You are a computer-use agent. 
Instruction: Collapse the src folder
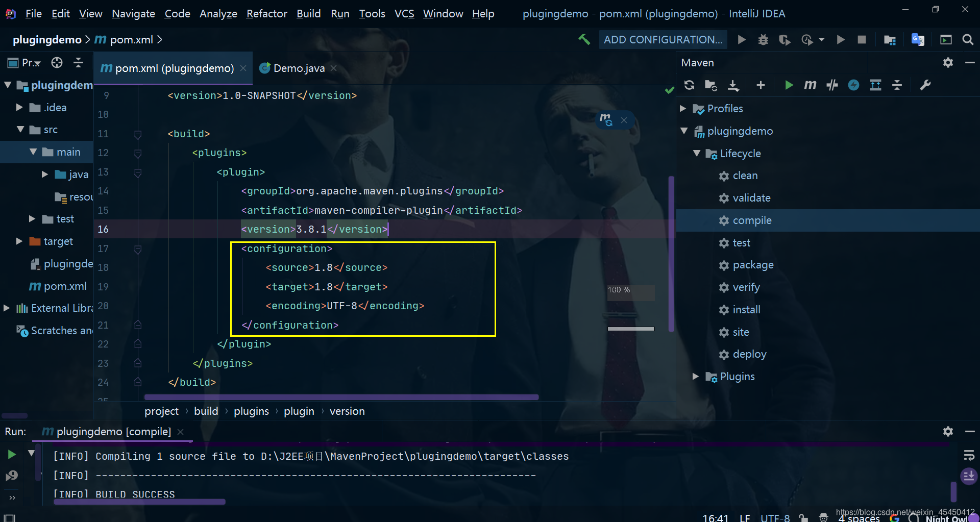20,130
